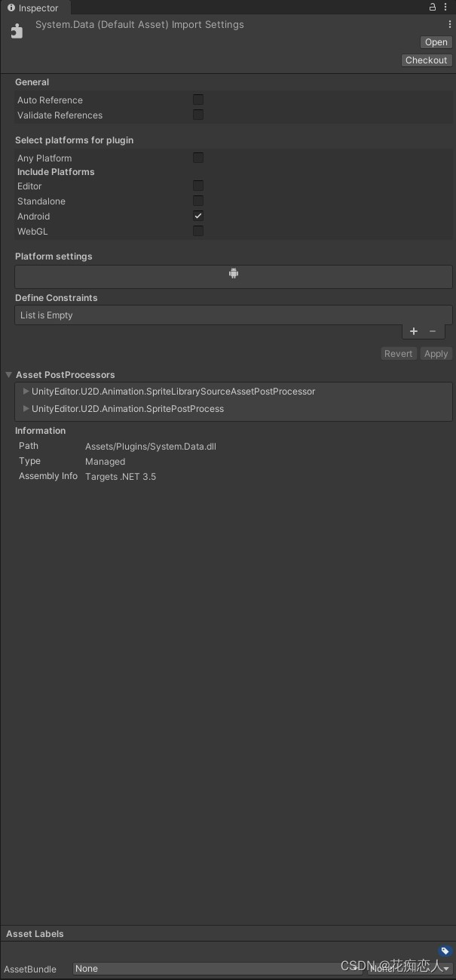This screenshot has width=456, height=980.
Task: Click the Apply button
Action: pyautogui.click(x=436, y=353)
